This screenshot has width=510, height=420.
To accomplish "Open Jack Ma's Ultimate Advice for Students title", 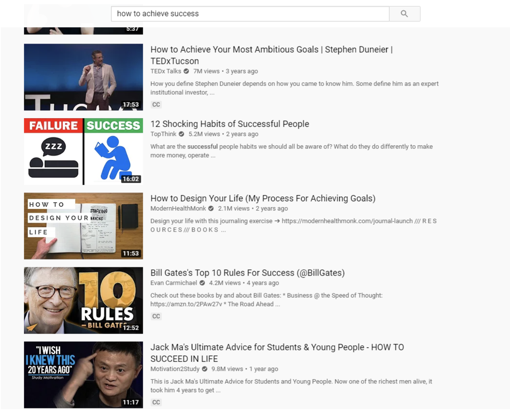I will point(277,353).
